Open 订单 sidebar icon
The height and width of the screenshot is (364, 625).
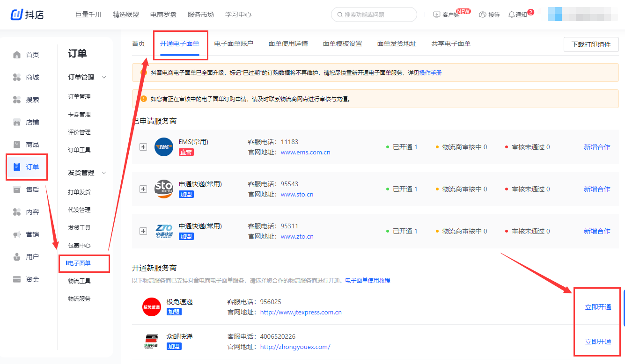(17, 167)
